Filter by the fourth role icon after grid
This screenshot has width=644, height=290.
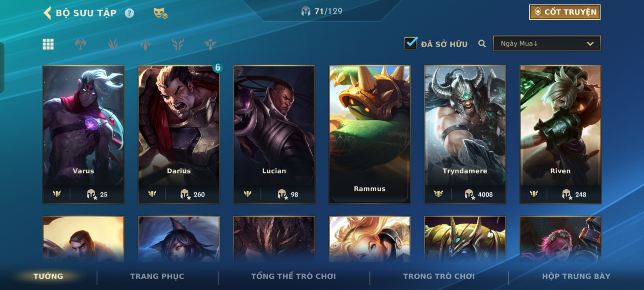[178, 44]
